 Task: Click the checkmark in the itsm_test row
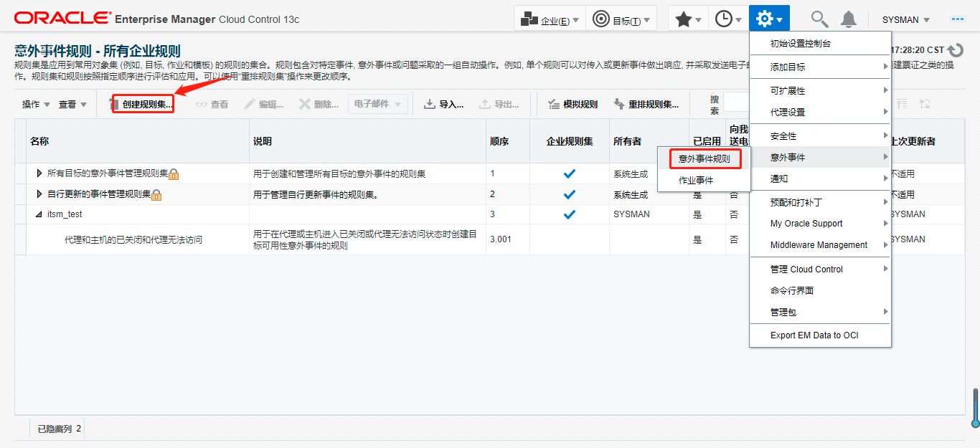(x=570, y=214)
